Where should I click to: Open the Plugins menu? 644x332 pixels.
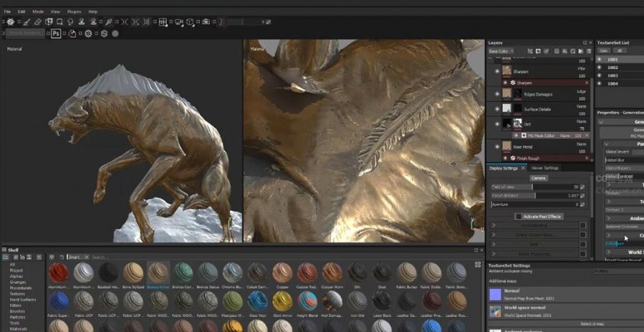74,11
